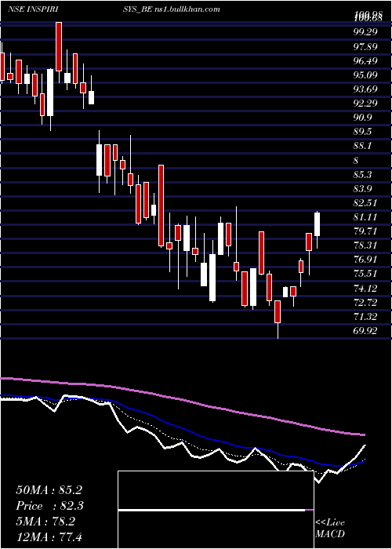Click the 50MA : 85.2 value

pyautogui.click(x=49, y=490)
